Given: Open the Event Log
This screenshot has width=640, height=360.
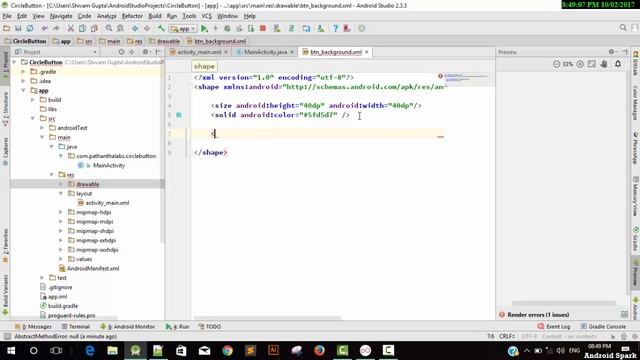Looking at the screenshot, I should (x=554, y=327).
